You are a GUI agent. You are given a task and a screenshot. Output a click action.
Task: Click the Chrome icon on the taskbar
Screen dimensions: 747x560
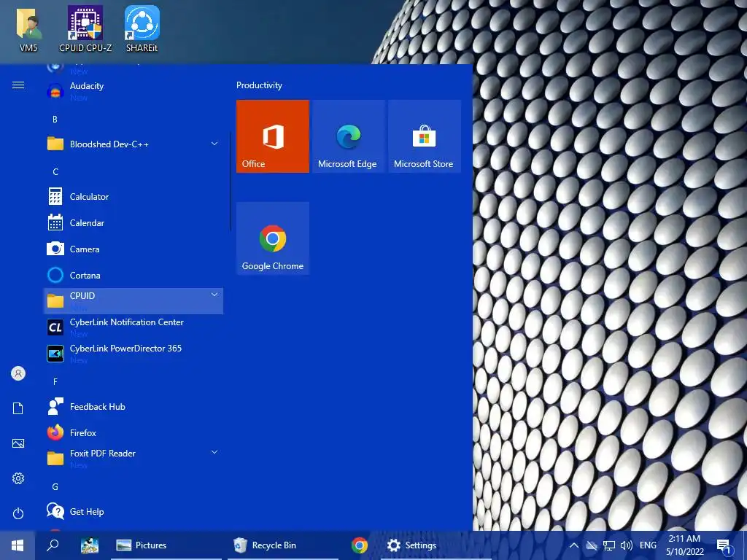(x=360, y=545)
